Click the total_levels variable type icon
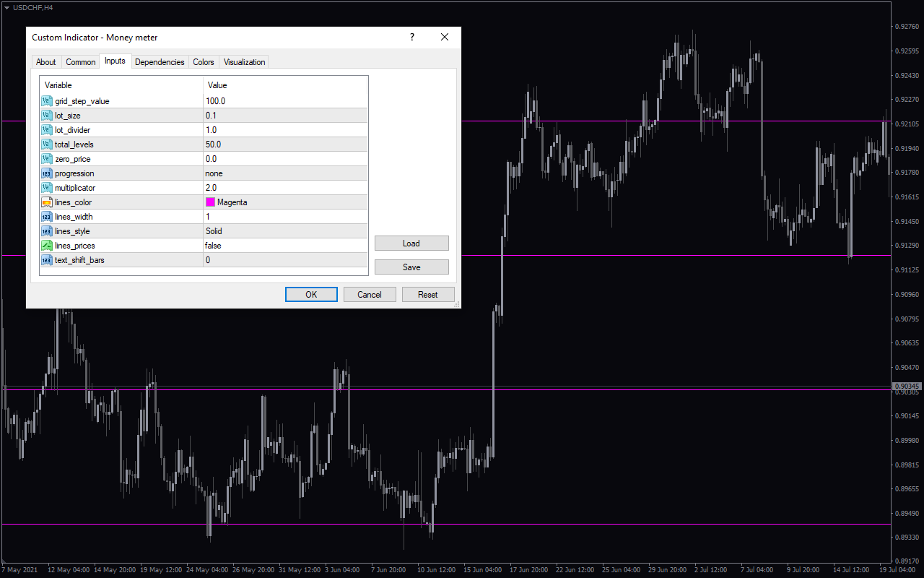Viewport: 924px width, 578px height. click(47, 144)
